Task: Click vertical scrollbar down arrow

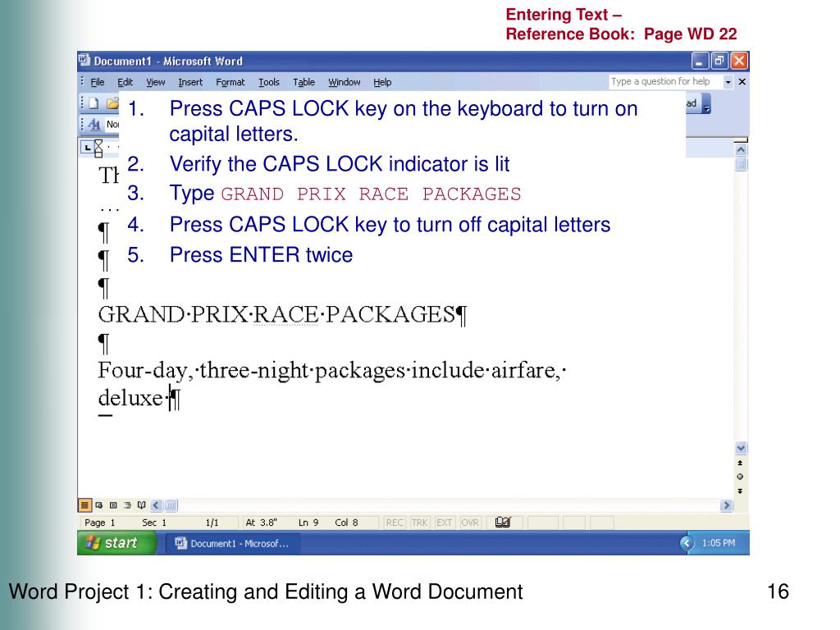Action: point(741,448)
